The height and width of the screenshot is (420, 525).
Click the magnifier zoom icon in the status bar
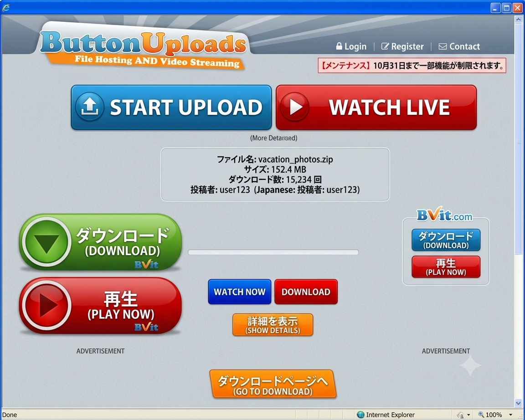click(x=481, y=415)
